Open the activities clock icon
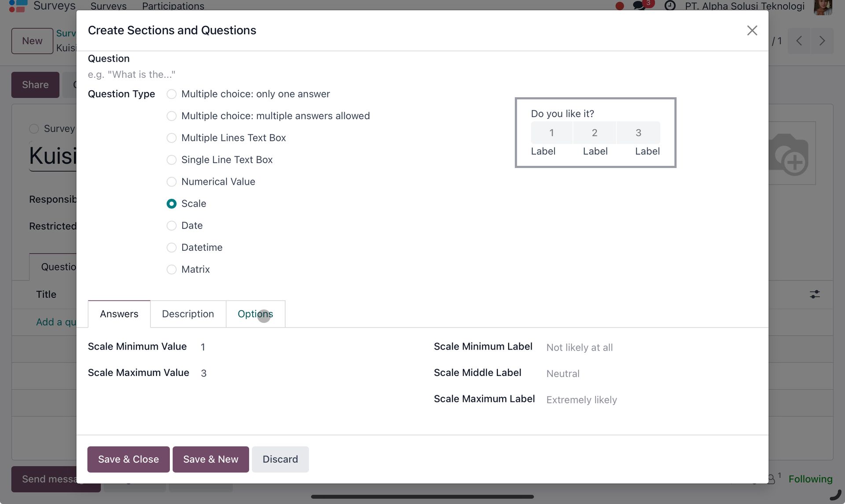The height and width of the screenshot is (504, 845). coord(669,6)
